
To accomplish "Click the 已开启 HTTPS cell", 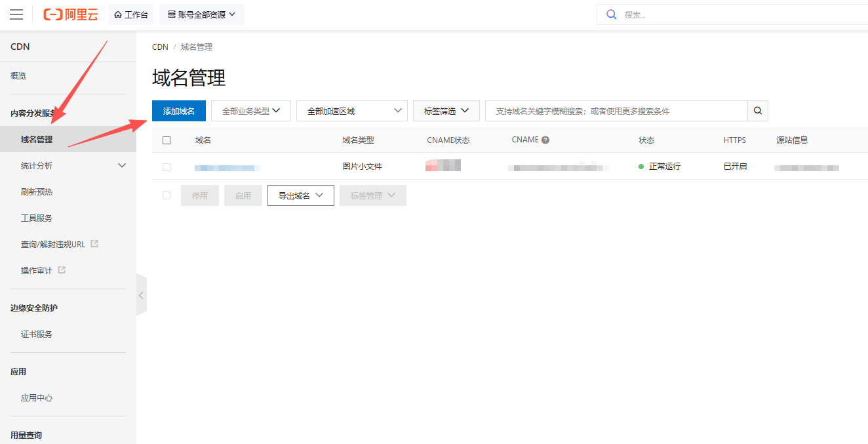I will point(735,167).
